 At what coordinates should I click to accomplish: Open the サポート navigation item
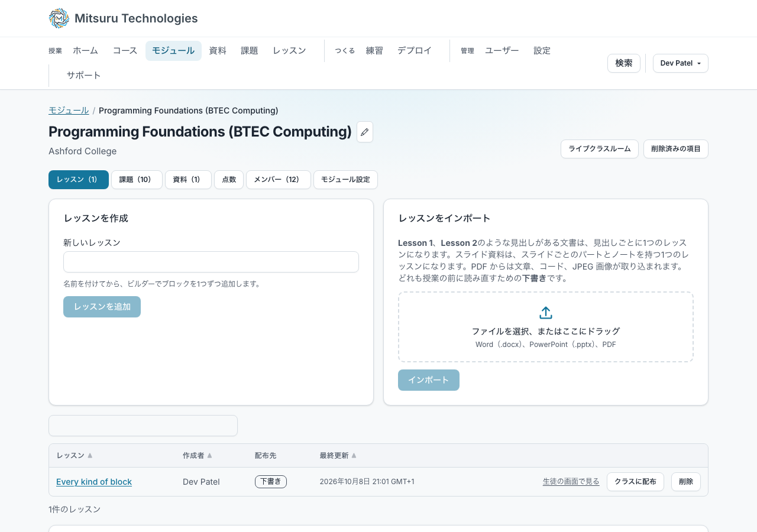84,76
